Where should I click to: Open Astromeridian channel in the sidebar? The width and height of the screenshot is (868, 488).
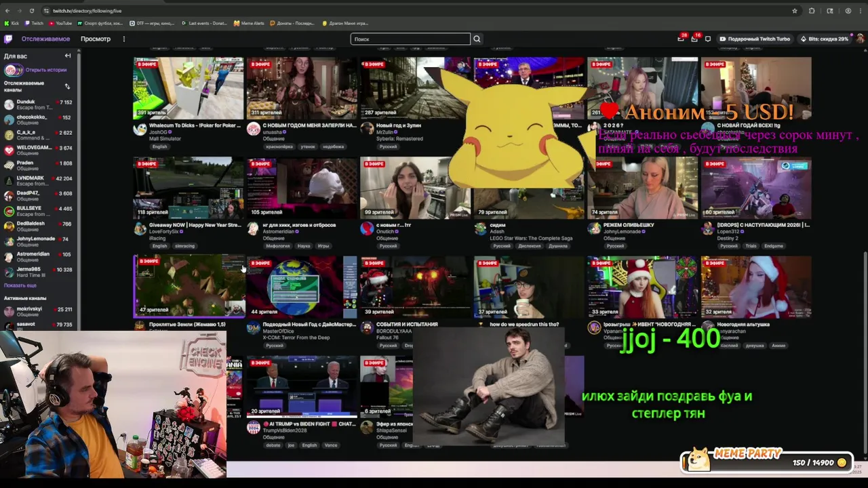[x=38, y=256]
